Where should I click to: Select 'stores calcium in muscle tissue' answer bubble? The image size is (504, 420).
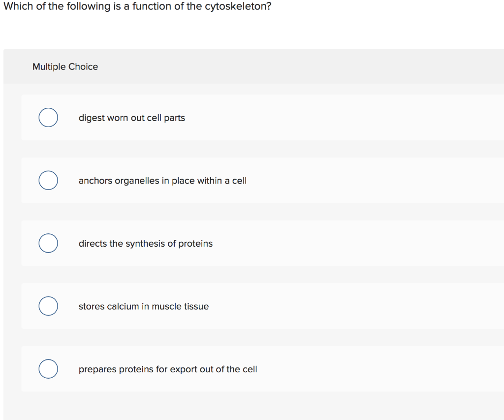[48, 306]
